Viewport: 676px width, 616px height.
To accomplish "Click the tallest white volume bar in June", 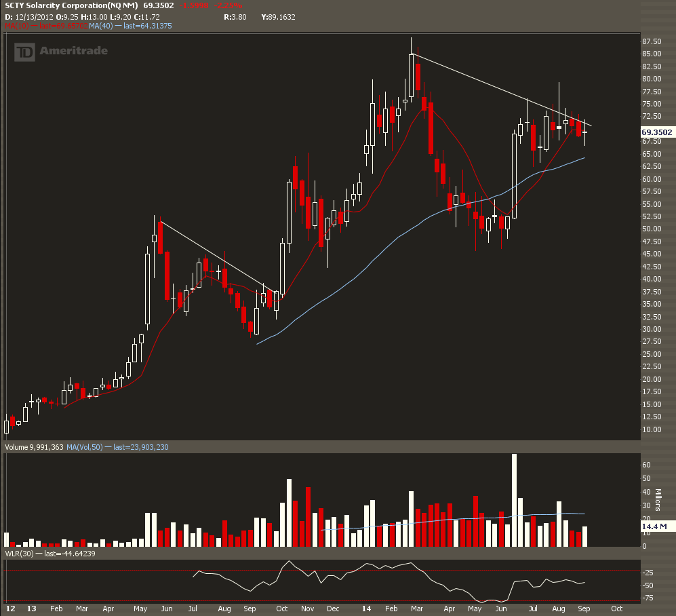I will (514, 500).
